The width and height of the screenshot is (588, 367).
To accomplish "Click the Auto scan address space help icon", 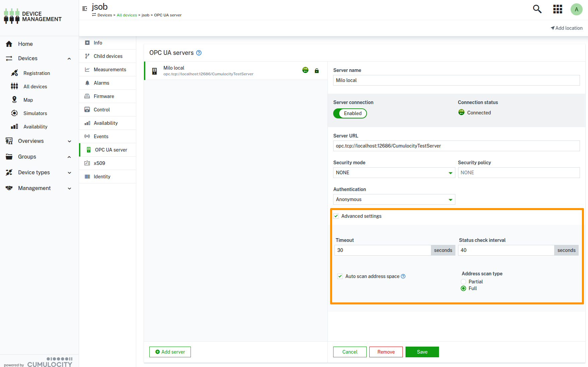I will 403,276.
